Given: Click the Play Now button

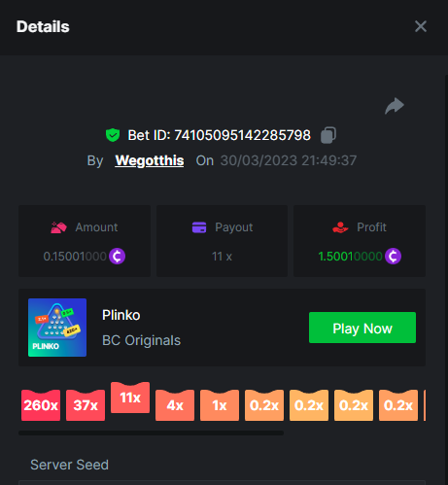Looking at the screenshot, I should [362, 328].
